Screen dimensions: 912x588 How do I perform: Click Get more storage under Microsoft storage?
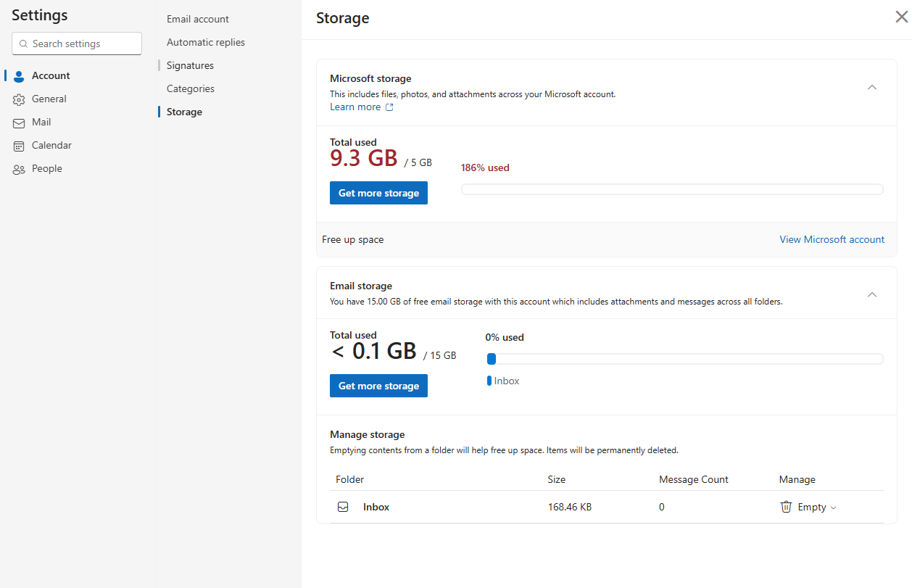tap(378, 193)
